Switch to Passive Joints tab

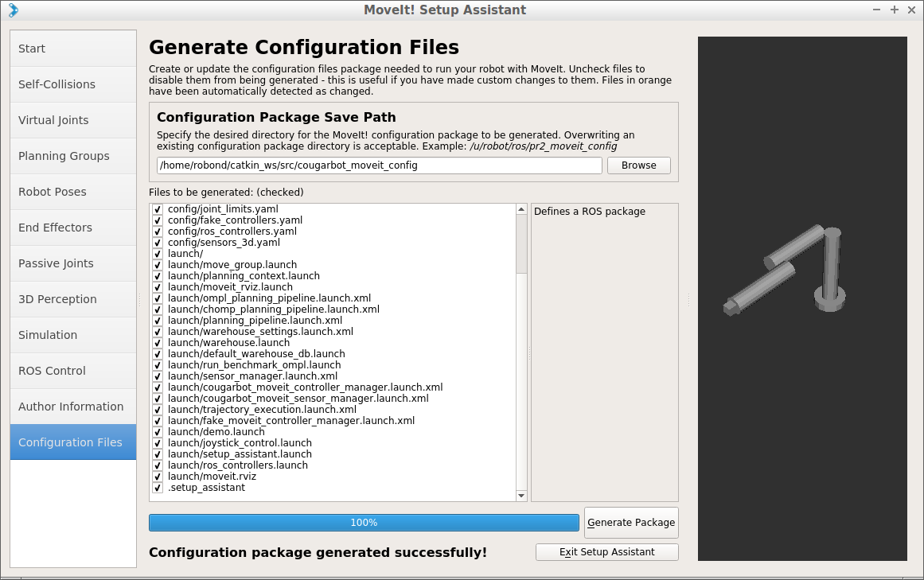coord(73,263)
